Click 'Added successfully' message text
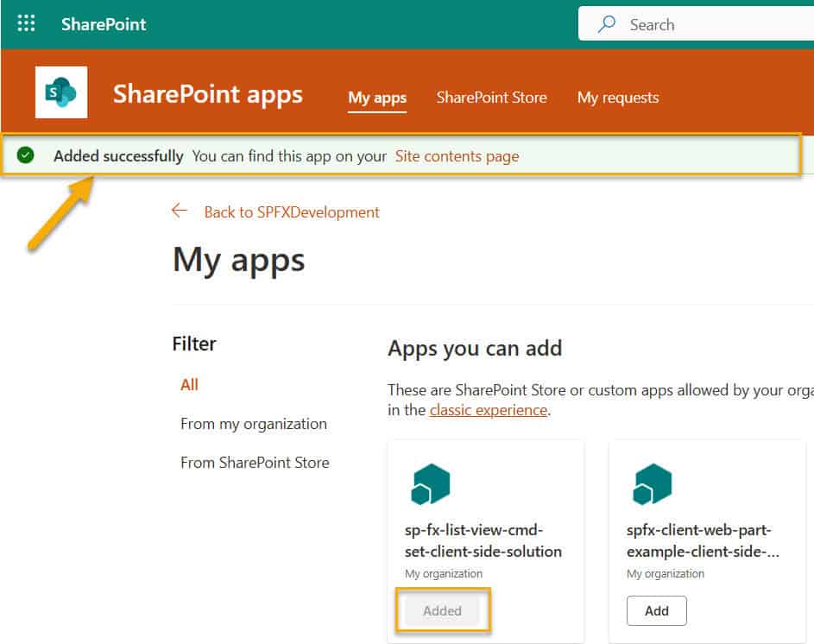 (118, 155)
